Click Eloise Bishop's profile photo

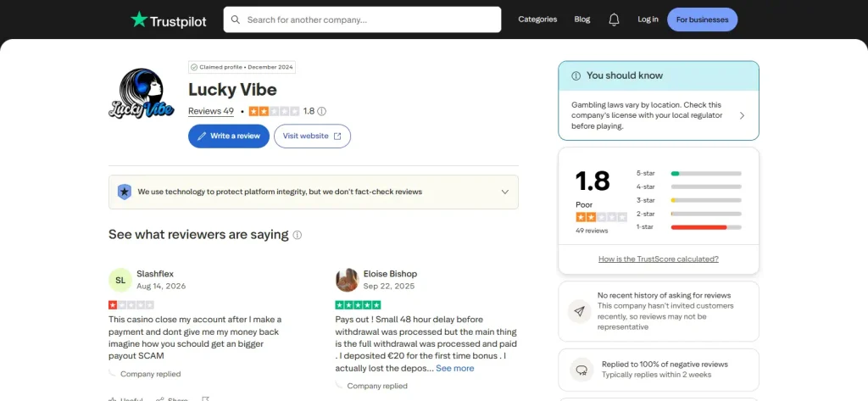(x=347, y=280)
